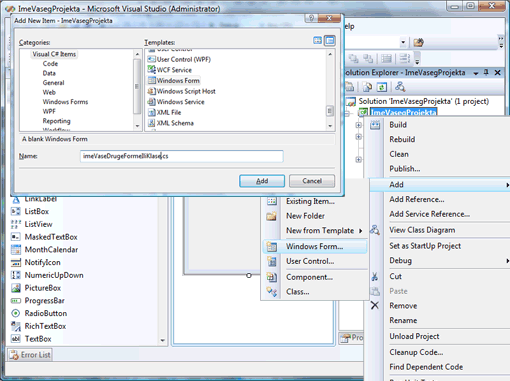Open Solution Explorer window position dropdown

tap(476, 73)
